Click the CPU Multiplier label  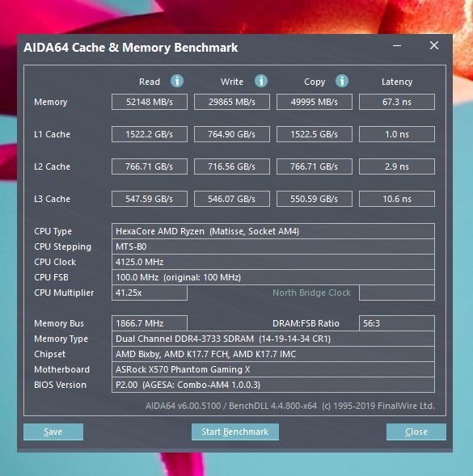tap(64, 293)
